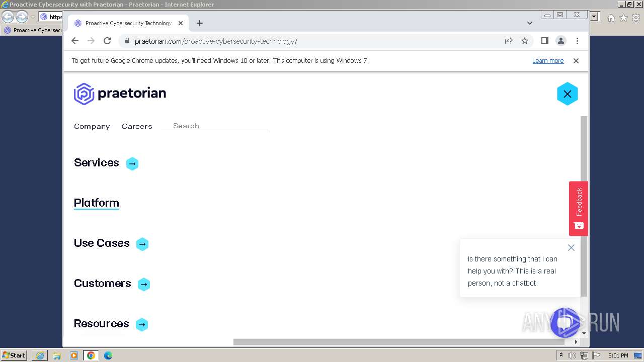Click Chrome's forward arrow
This screenshot has height=362, width=644.
[x=91, y=41]
